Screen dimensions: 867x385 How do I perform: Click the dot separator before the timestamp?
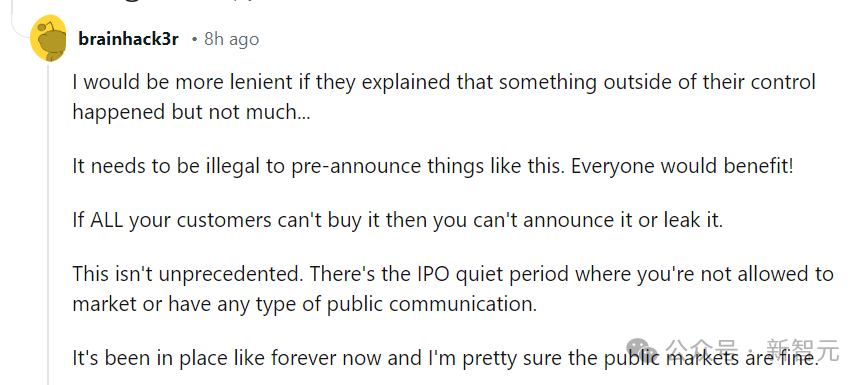(194, 40)
